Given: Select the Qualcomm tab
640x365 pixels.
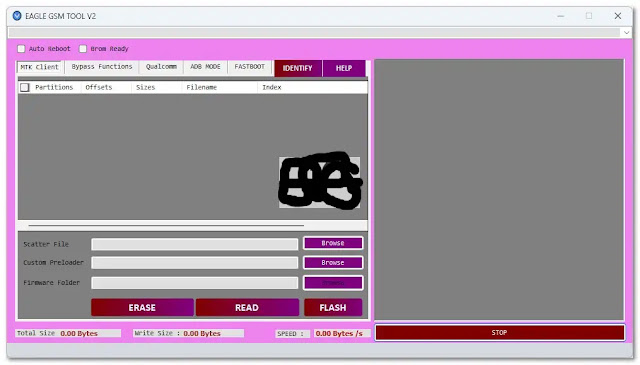Looking at the screenshot, I should coord(161,67).
